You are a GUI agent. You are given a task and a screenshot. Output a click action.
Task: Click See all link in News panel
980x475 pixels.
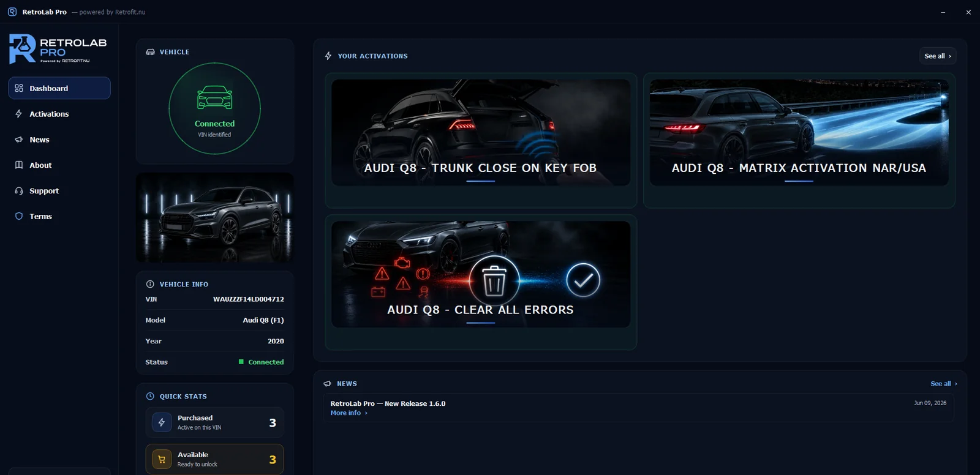[944, 384]
